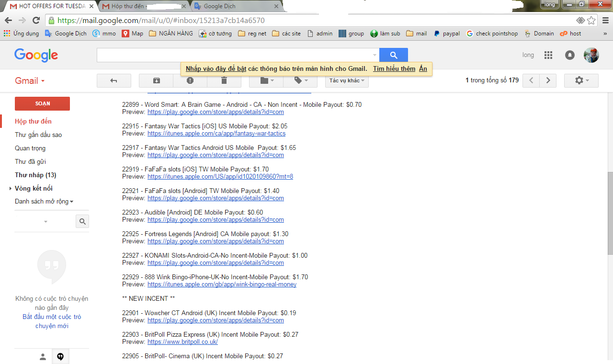Start new chat link Bắt đầu

point(52,321)
